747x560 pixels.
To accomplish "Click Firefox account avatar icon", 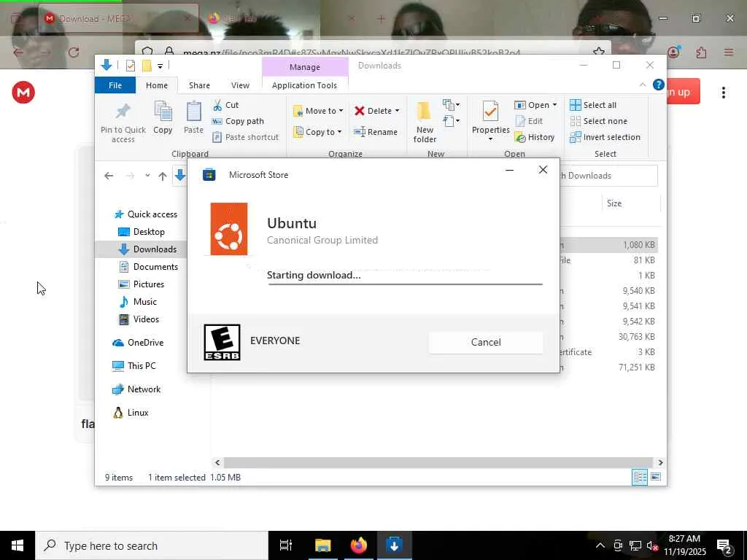I will tap(673, 52).
